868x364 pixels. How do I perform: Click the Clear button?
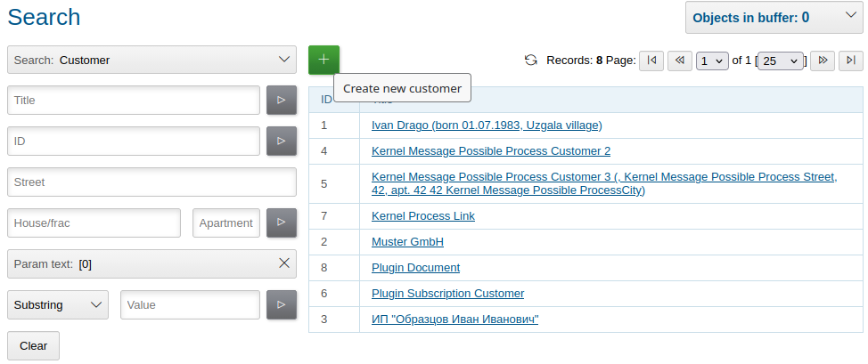point(33,345)
